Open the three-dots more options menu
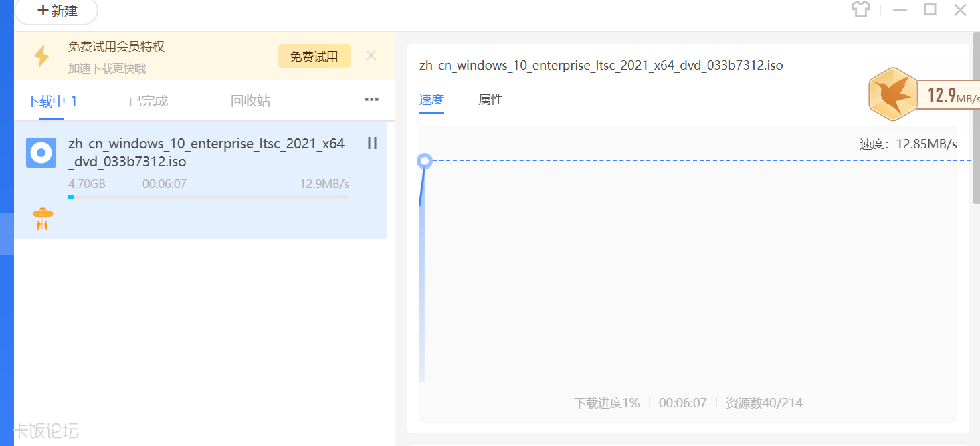The image size is (980, 446). tap(371, 100)
